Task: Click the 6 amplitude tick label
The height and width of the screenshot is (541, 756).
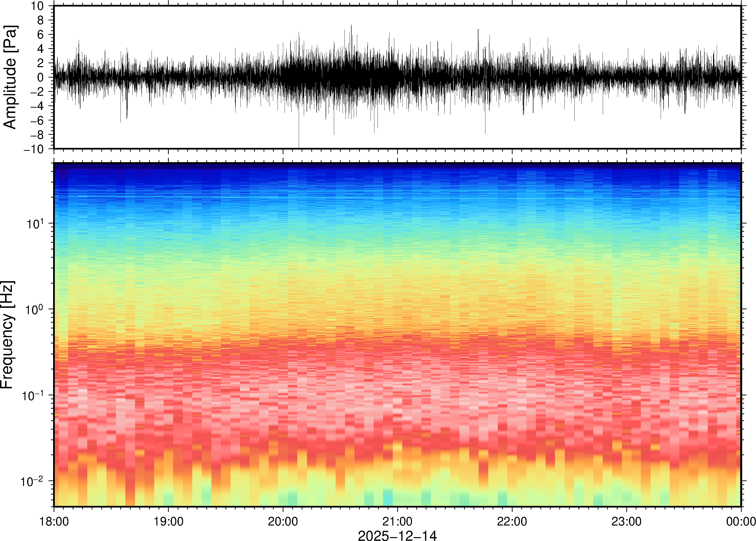Action: 41,35
